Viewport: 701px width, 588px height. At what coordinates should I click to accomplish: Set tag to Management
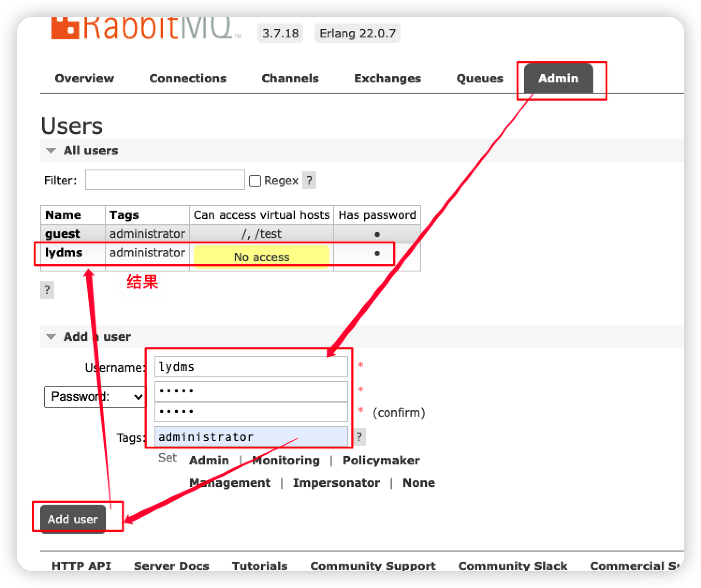(230, 483)
